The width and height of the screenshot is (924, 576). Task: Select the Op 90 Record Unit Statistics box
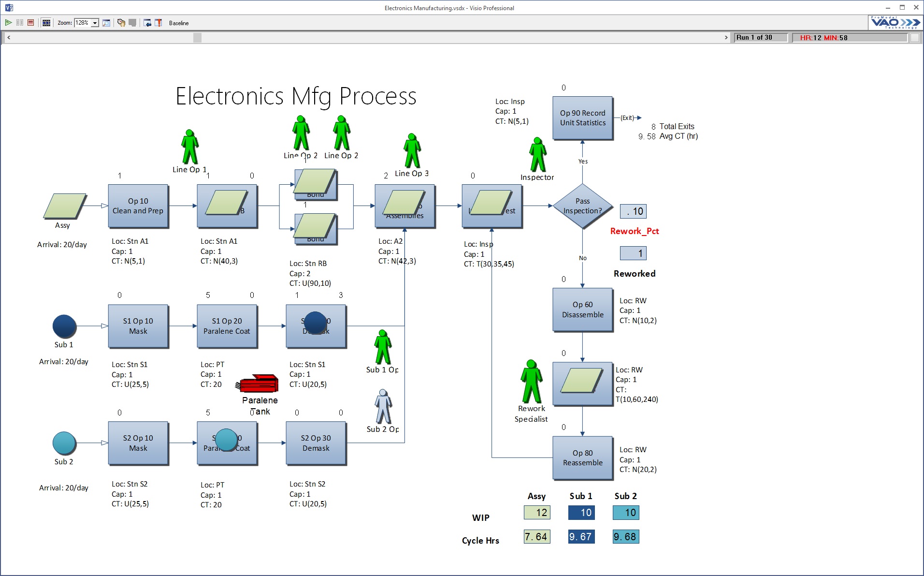coord(583,118)
